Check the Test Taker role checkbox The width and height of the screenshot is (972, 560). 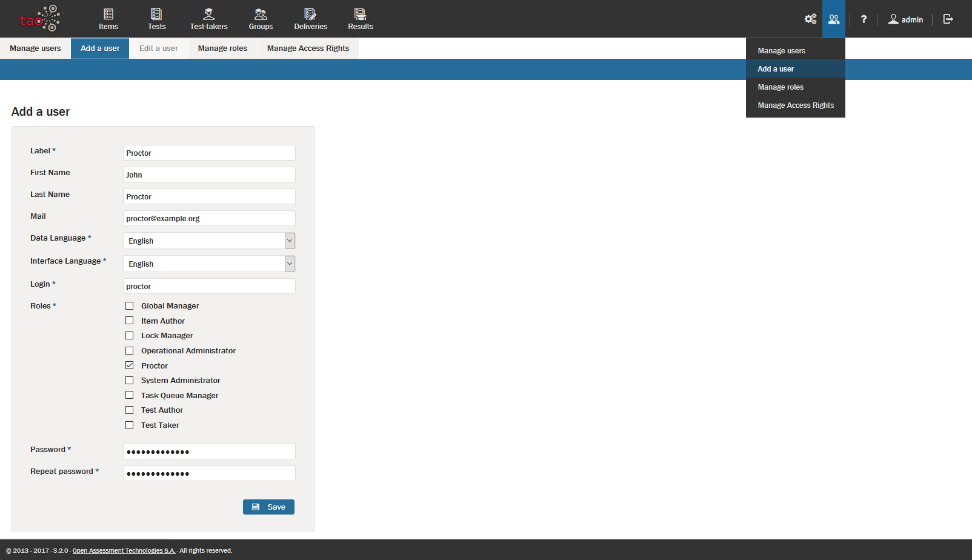(130, 425)
